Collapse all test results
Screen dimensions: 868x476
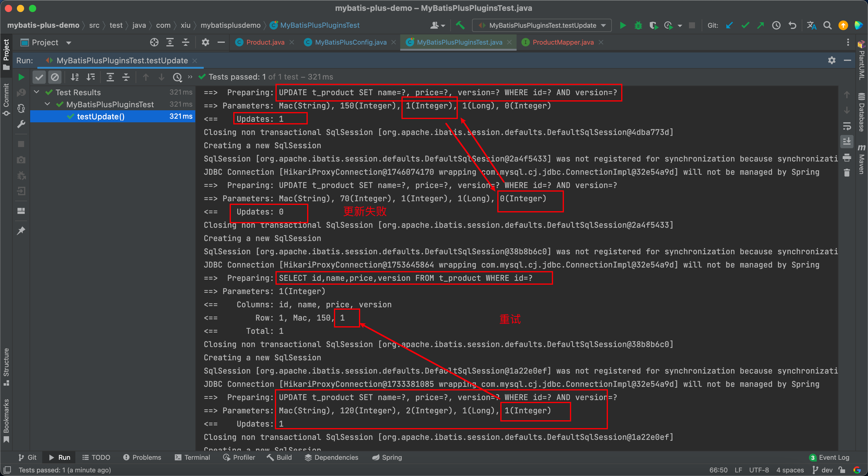(x=126, y=77)
